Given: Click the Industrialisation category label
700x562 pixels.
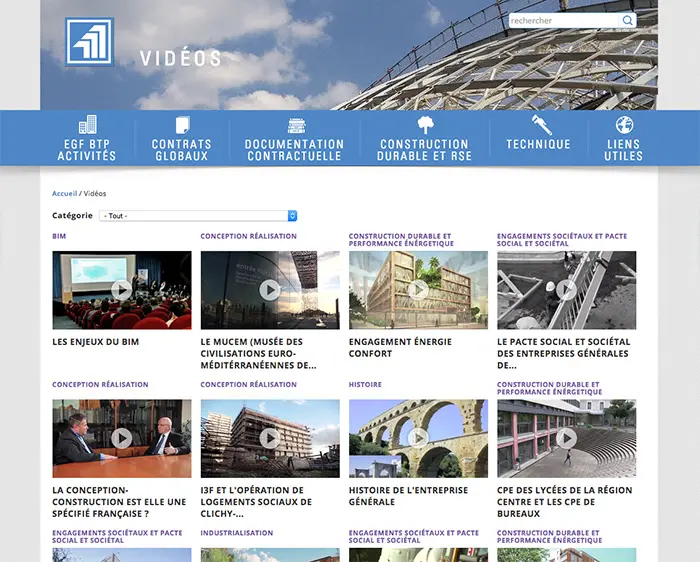Looking at the screenshot, I should [237, 533].
